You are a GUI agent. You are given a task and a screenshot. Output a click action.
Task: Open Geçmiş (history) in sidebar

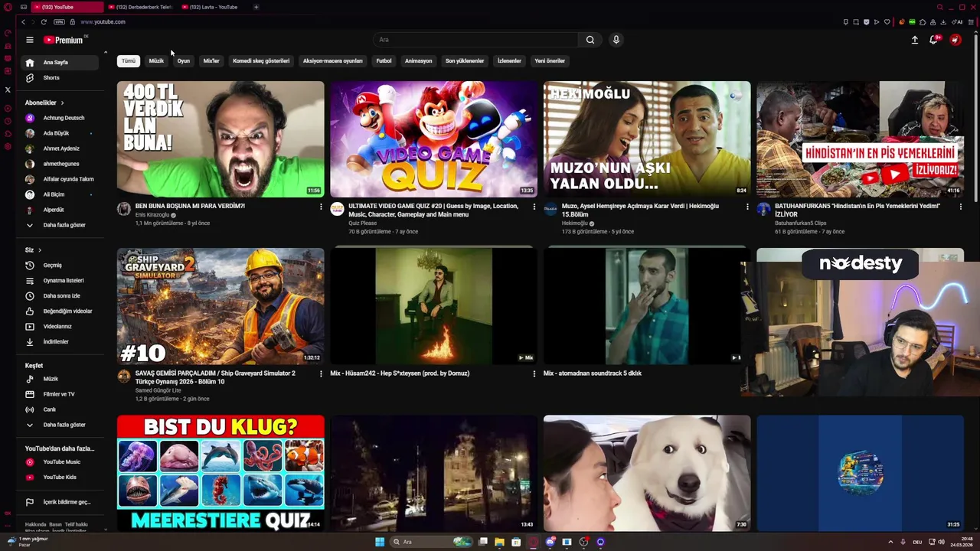pyautogui.click(x=61, y=265)
